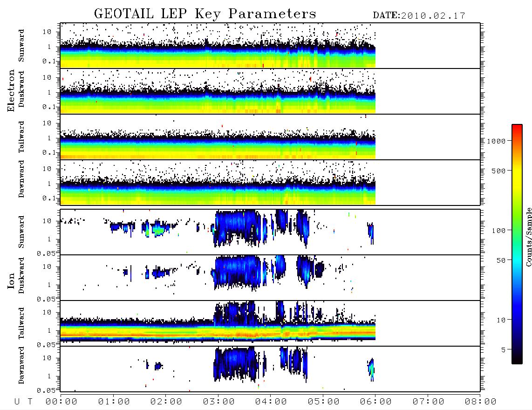
Task: Click colorbar tick value 5
Action: [x=503, y=350]
